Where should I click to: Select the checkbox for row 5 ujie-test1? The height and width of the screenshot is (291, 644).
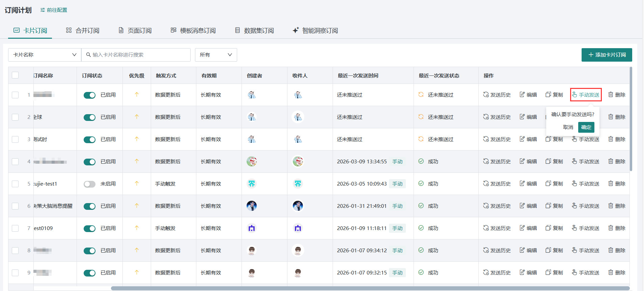coord(15,184)
